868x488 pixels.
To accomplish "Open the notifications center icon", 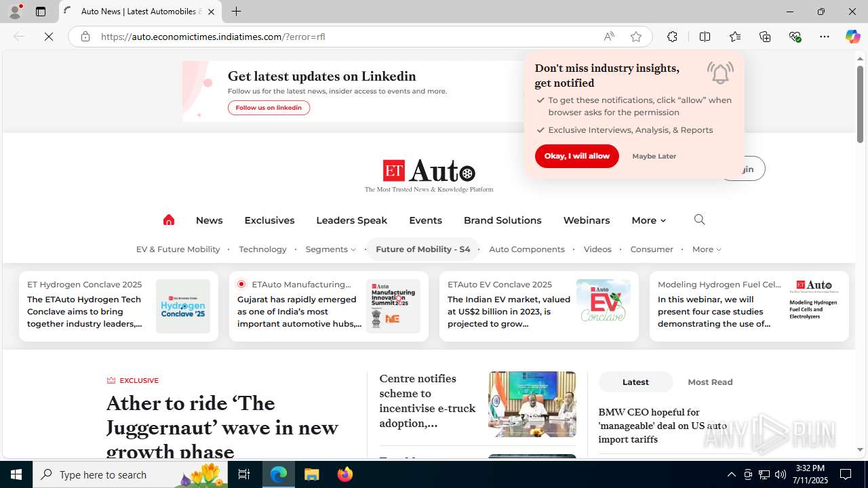I will [846, 474].
